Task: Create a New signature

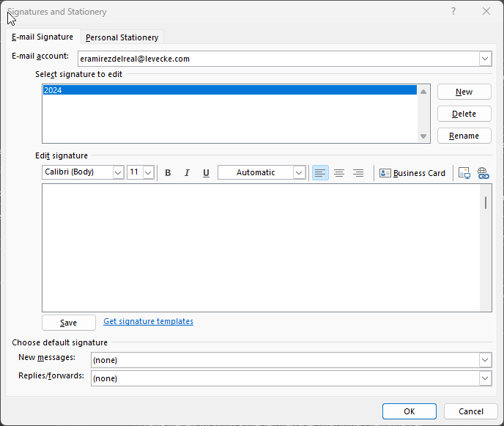Action: [x=464, y=92]
